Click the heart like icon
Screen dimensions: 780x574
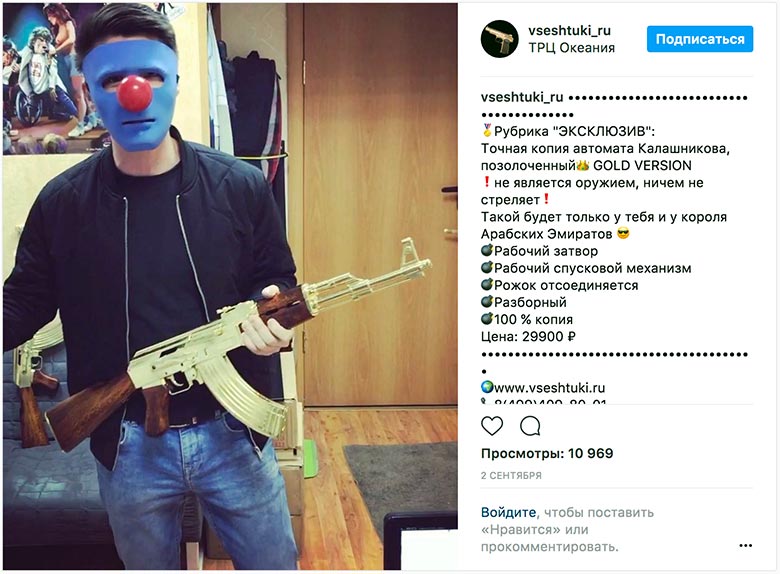(491, 426)
